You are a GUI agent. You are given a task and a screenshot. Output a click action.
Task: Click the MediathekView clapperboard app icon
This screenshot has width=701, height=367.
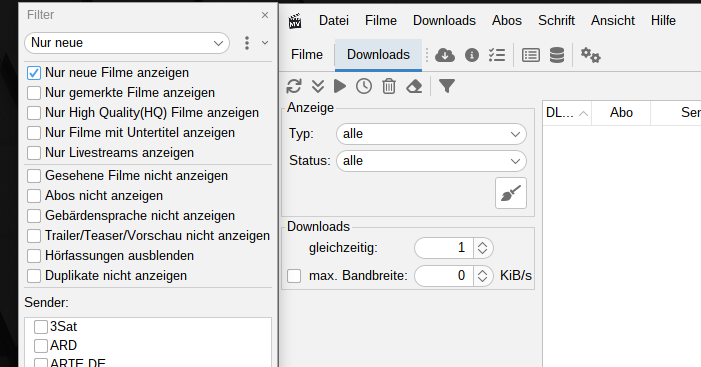tap(295, 21)
